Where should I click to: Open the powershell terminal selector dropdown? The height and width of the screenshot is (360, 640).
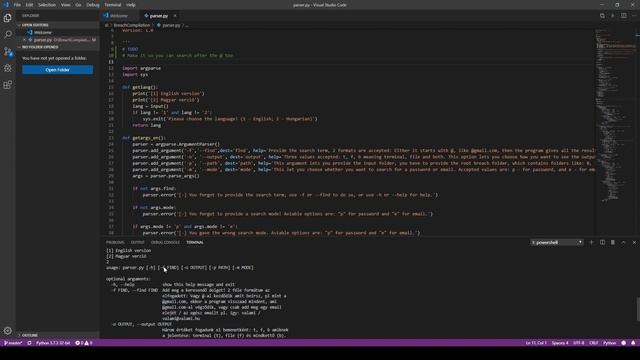point(557,242)
